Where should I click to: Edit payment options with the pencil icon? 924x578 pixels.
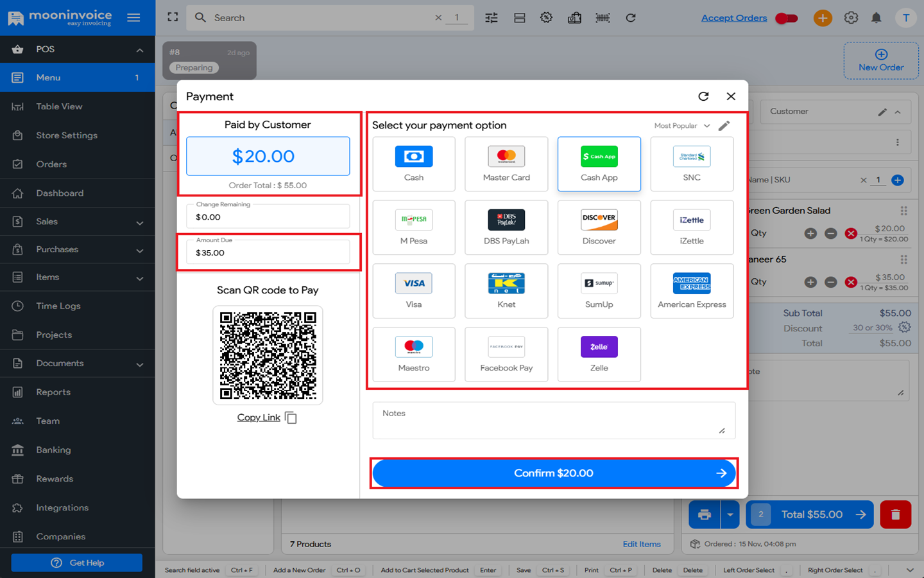(724, 125)
